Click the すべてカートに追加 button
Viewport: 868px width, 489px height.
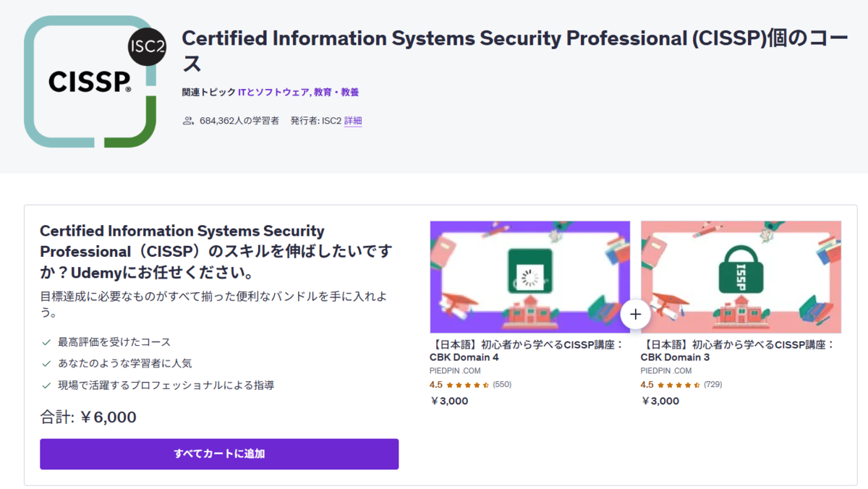219,454
